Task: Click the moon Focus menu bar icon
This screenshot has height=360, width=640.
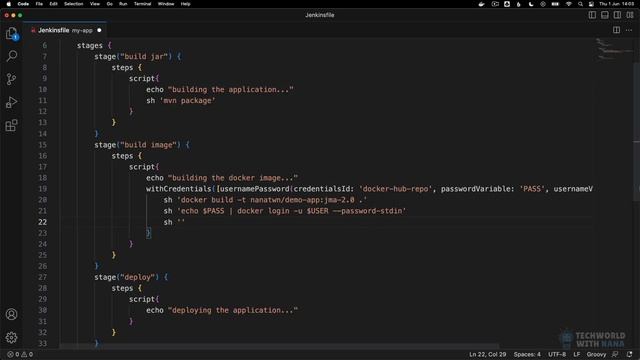Action: pyautogui.click(x=531, y=4)
